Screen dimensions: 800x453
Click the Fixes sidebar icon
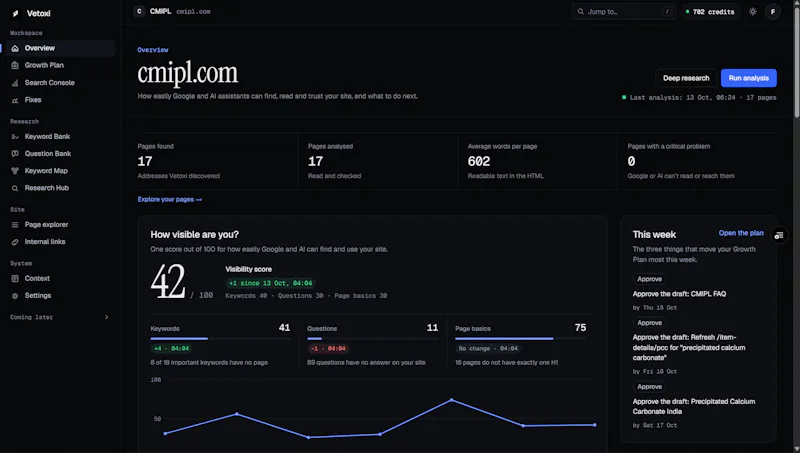coord(15,100)
